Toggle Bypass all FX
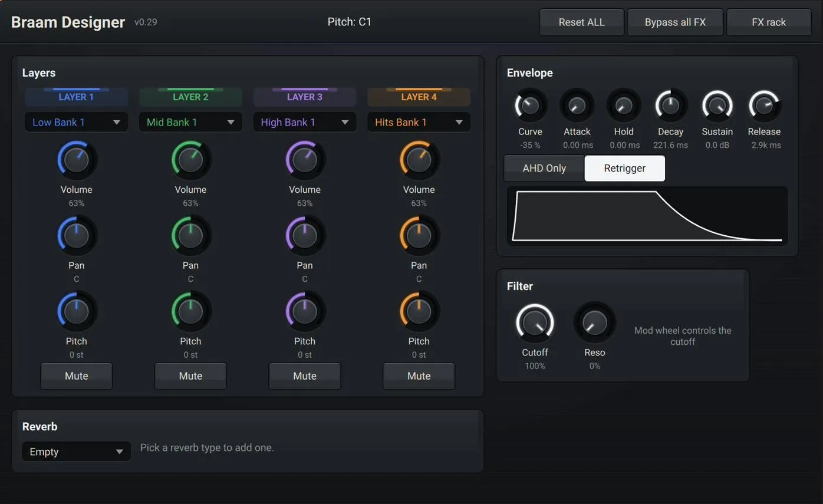This screenshot has height=504, width=823. (x=675, y=22)
